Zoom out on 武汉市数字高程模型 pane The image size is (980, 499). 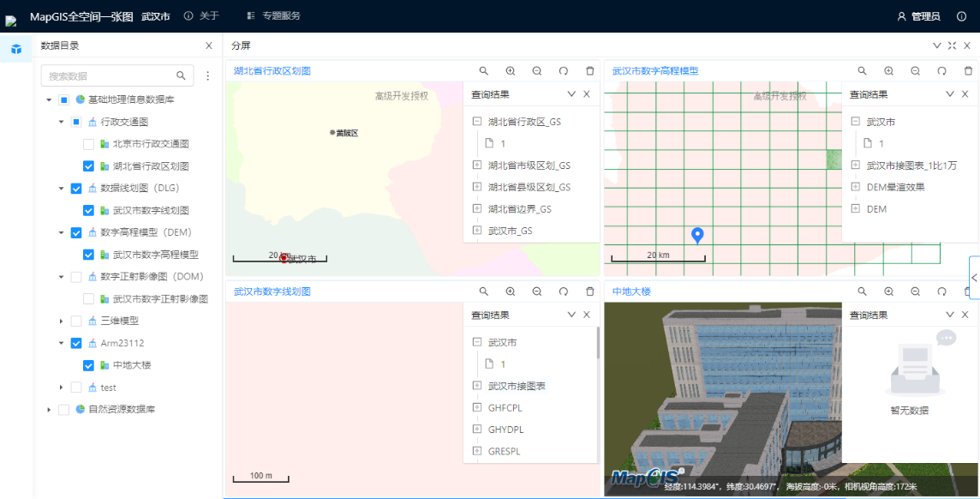tap(915, 71)
